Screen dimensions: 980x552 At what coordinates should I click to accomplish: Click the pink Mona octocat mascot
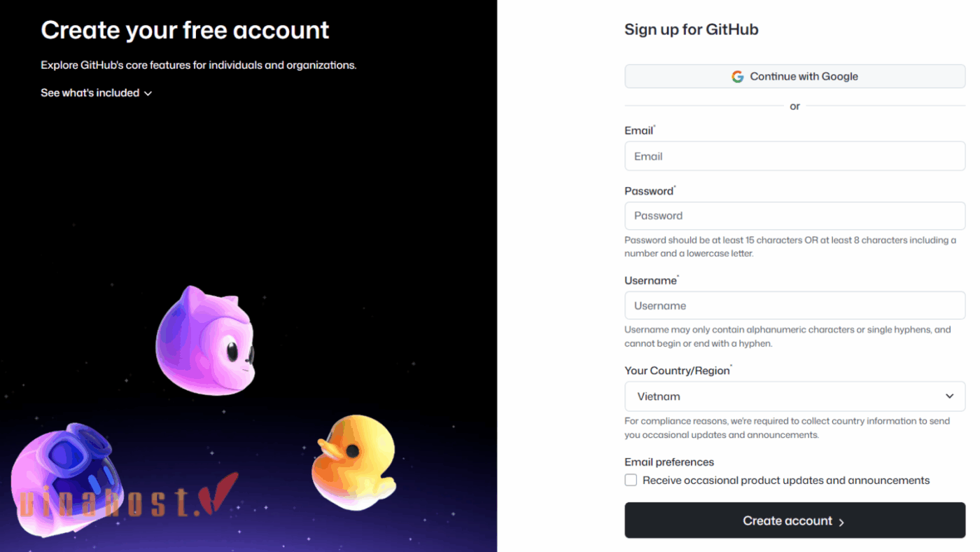coord(205,340)
